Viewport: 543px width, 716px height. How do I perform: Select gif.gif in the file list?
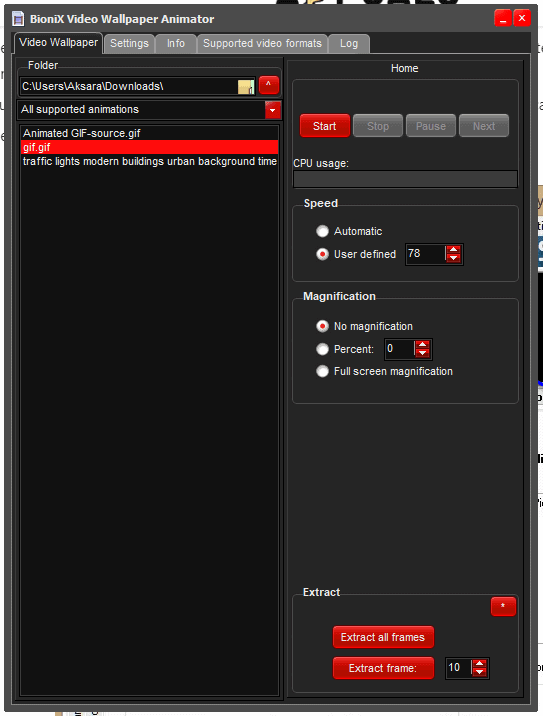(x=149, y=147)
